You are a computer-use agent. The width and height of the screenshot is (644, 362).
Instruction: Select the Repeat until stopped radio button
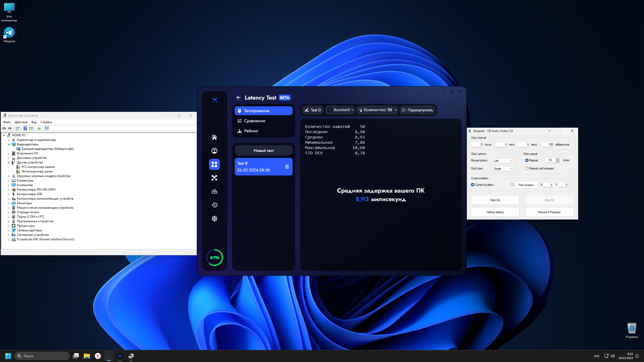point(527,168)
